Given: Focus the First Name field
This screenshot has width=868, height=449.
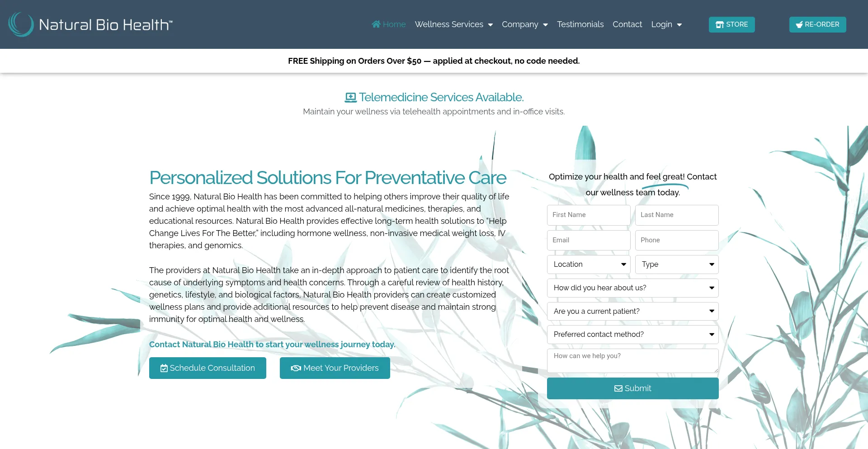Looking at the screenshot, I should [x=588, y=215].
